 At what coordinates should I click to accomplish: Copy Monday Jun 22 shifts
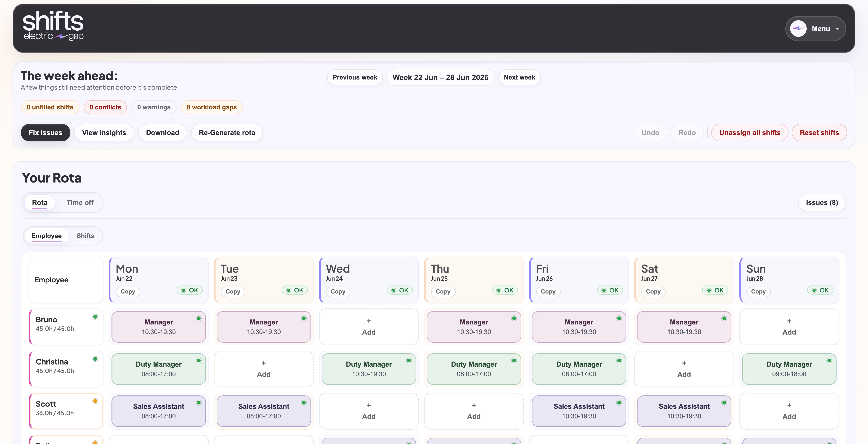(128, 292)
